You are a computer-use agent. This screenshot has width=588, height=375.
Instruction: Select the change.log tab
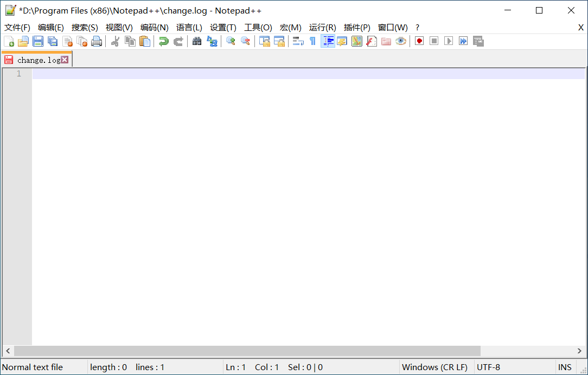click(37, 60)
